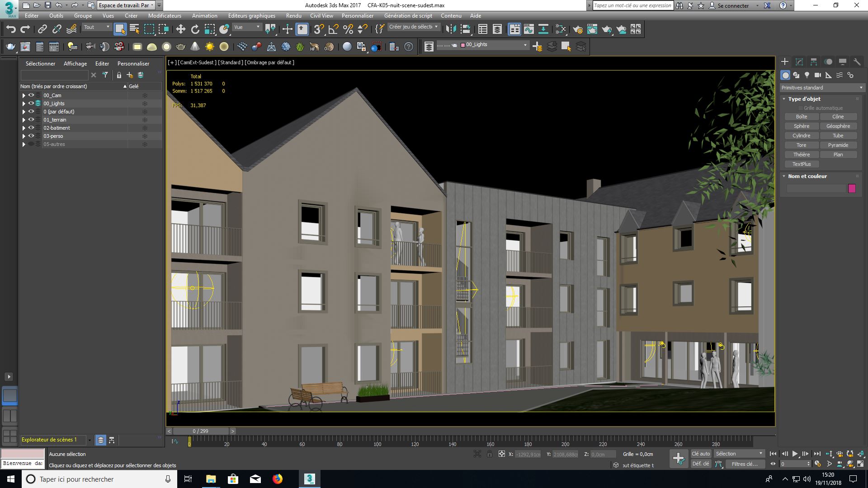Toggle visibility of 03-perso layer
This screenshot has width=868, height=488.
(x=30, y=136)
